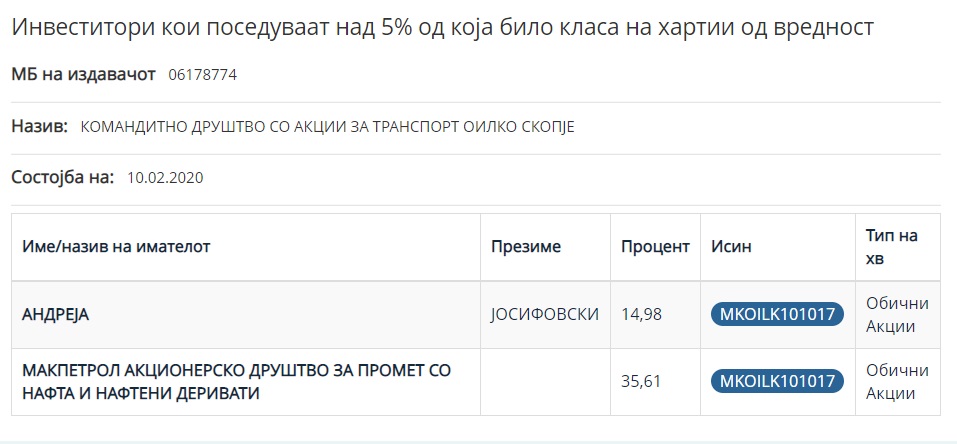Click the MKOILK101017 badge in the АНДРЕЈА row
Image resolution: width=957 pixels, height=444 pixels.
(x=777, y=314)
